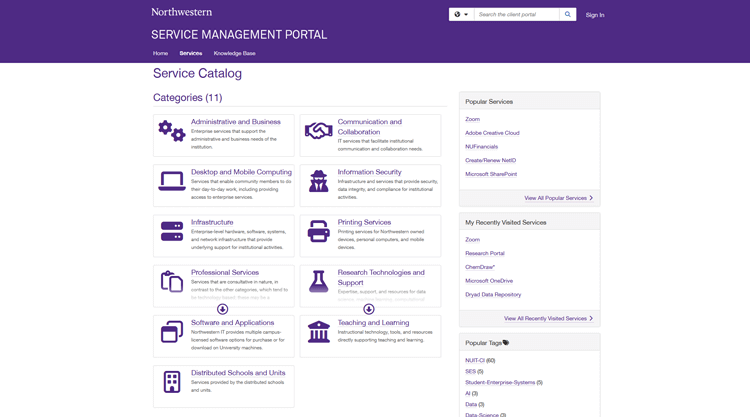Image resolution: width=750 pixels, height=417 pixels.
Task: Go to the Home navigation tab
Action: click(160, 53)
